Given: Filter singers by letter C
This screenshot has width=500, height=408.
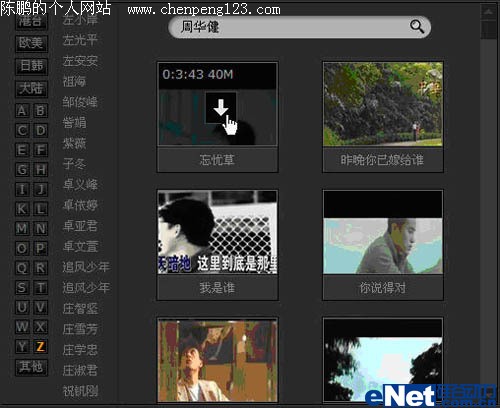Looking at the screenshot, I should tap(22, 130).
